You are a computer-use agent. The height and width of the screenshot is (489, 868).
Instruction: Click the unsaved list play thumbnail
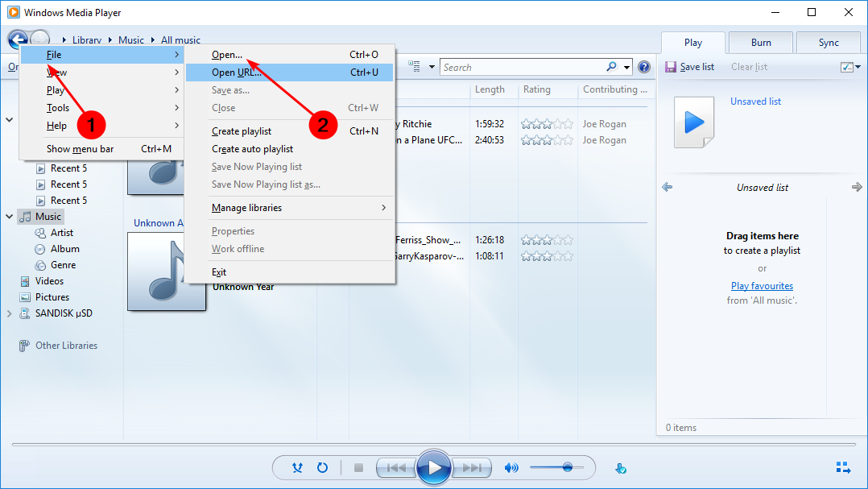pos(693,122)
